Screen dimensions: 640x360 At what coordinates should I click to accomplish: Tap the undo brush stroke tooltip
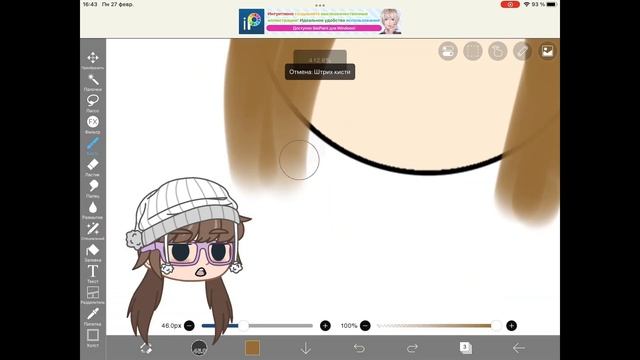[x=320, y=72]
